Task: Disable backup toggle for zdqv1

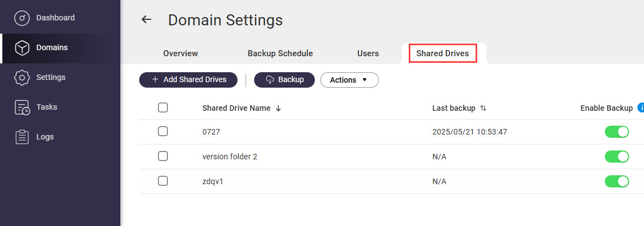Action: pyautogui.click(x=617, y=181)
